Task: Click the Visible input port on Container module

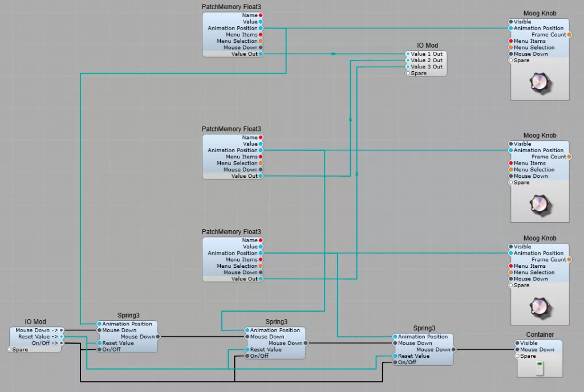Action: click(x=517, y=344)
